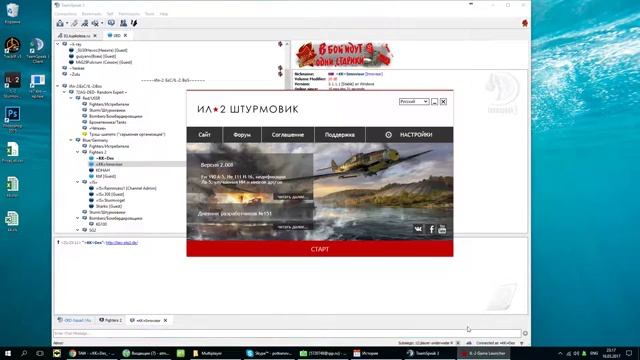Collapse the Red/USSR channel
Viewport: 640px width, 360px height.
tap(71, 98)
